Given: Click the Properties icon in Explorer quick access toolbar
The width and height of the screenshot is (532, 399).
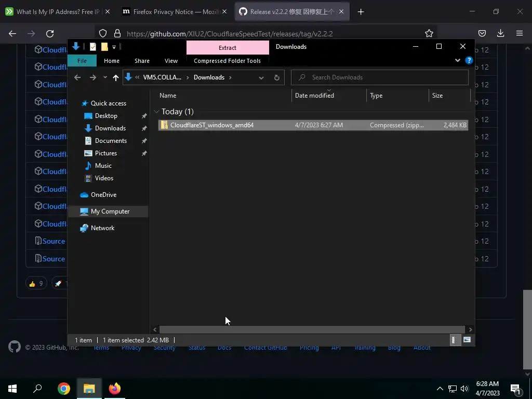Looking at the screenshot, I should coord(92,47).
